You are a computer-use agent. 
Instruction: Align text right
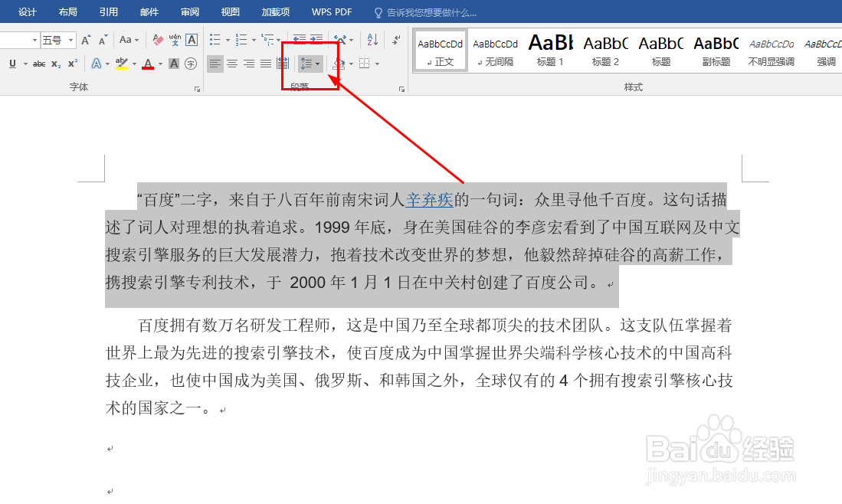coord(249,64)
